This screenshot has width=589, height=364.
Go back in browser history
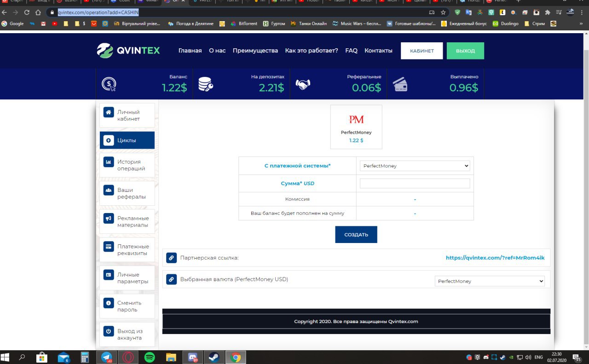5,12
